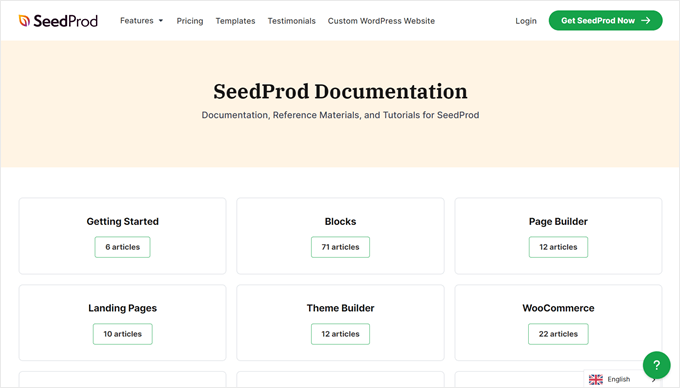Open Custom WordPress Website link
Image resolution: width=680 pixels, height=388 pixels.
coord(381,21)
